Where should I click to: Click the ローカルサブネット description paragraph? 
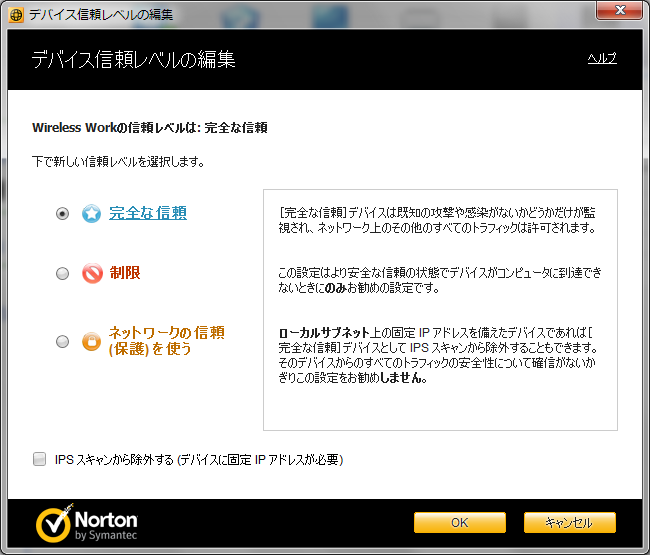click(438, 355)
